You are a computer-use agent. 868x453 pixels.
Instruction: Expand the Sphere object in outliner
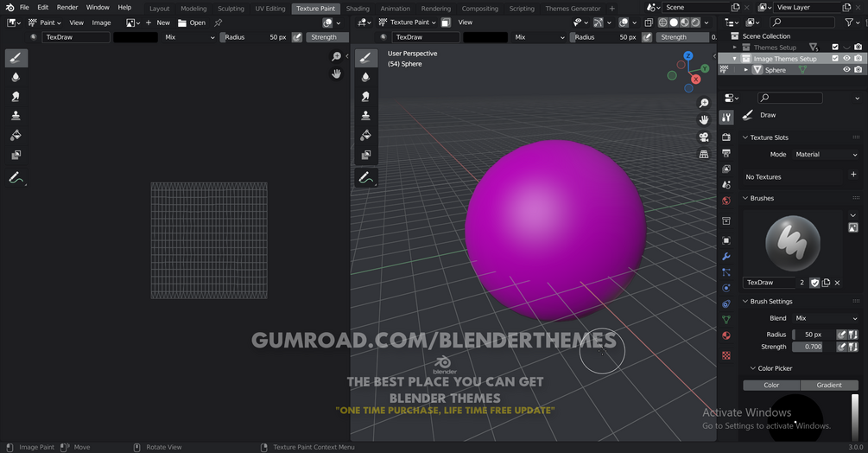point(745,70)
